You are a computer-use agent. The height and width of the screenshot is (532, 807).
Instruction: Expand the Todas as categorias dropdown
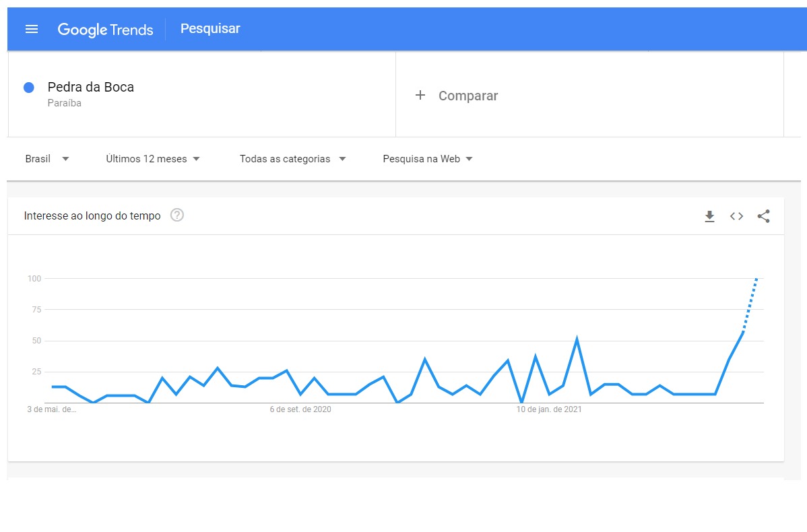(292, 159)
